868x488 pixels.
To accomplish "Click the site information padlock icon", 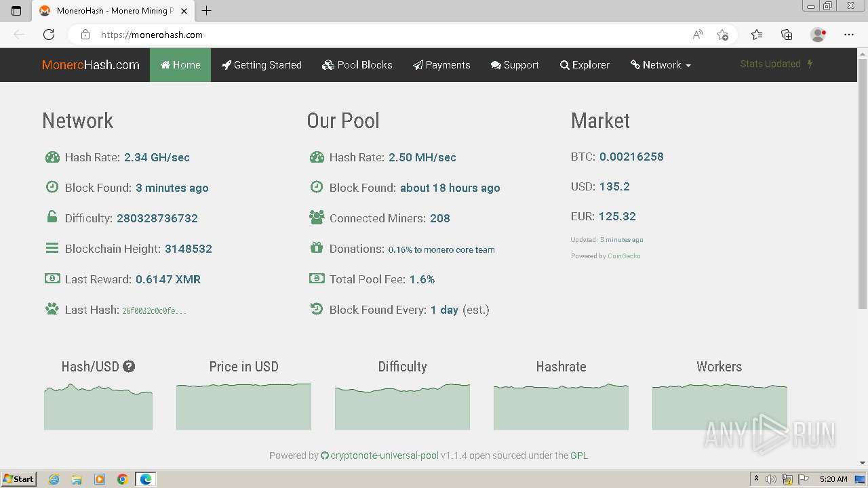I will tap(85, 35).
